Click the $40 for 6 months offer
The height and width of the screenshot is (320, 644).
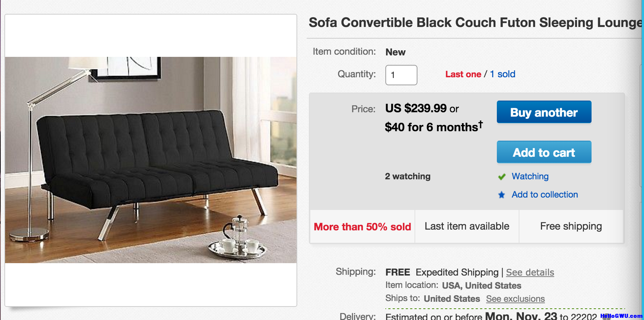pyautogui.click(x=433, y=126)
